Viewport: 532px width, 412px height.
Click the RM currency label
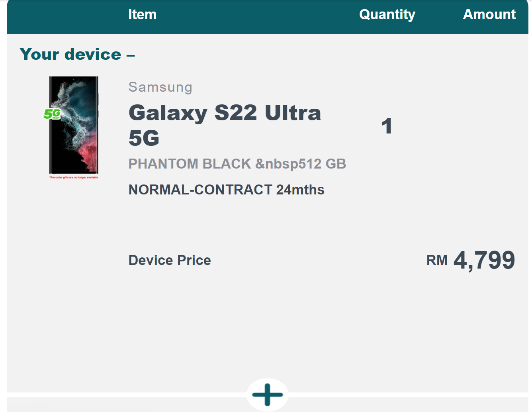click(x=437, y=261)
